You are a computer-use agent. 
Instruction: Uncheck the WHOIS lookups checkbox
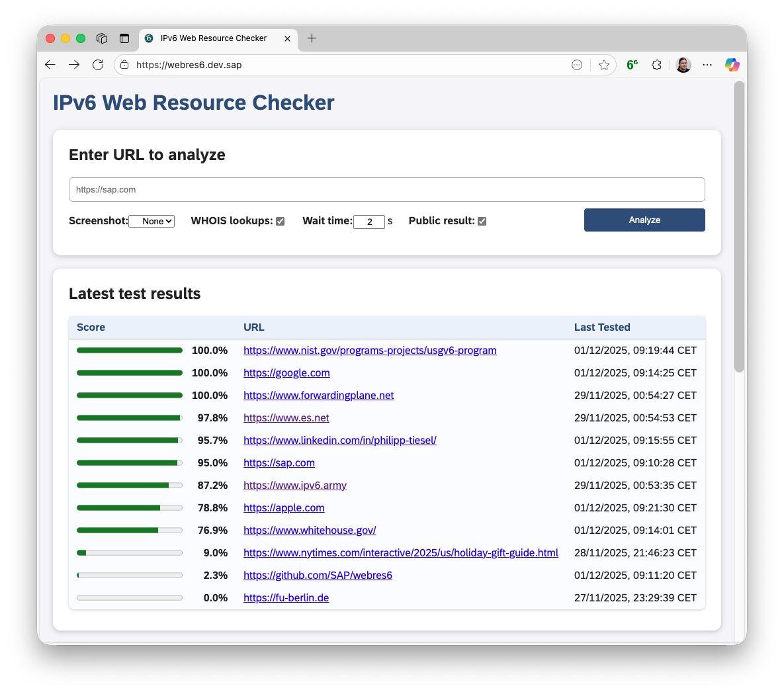coord(281,222)
